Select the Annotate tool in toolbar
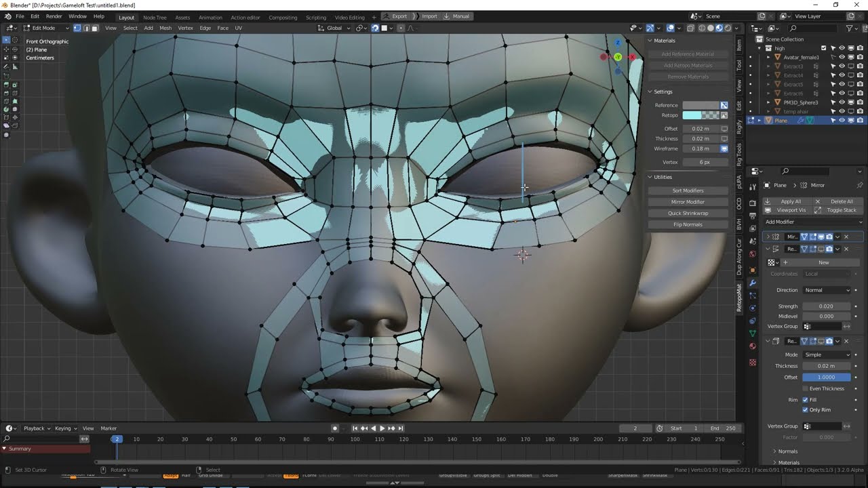 6,66
